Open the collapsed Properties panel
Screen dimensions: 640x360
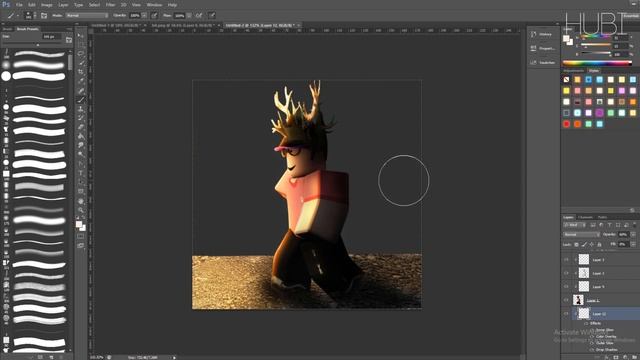click(543, 49)
